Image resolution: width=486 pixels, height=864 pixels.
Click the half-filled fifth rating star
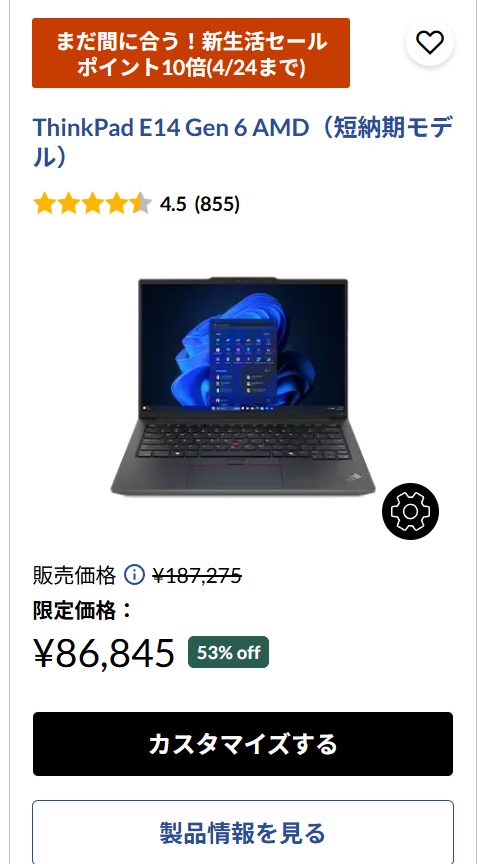142,204
